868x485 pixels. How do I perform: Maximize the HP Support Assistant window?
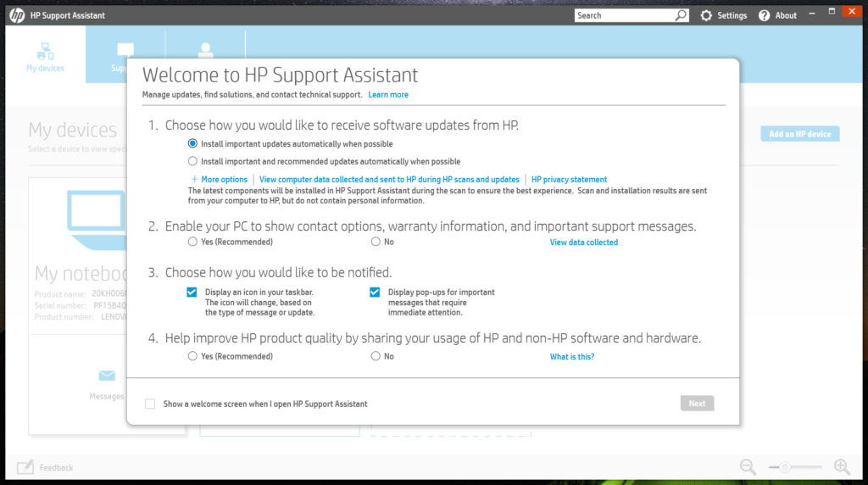pos(832,12)
